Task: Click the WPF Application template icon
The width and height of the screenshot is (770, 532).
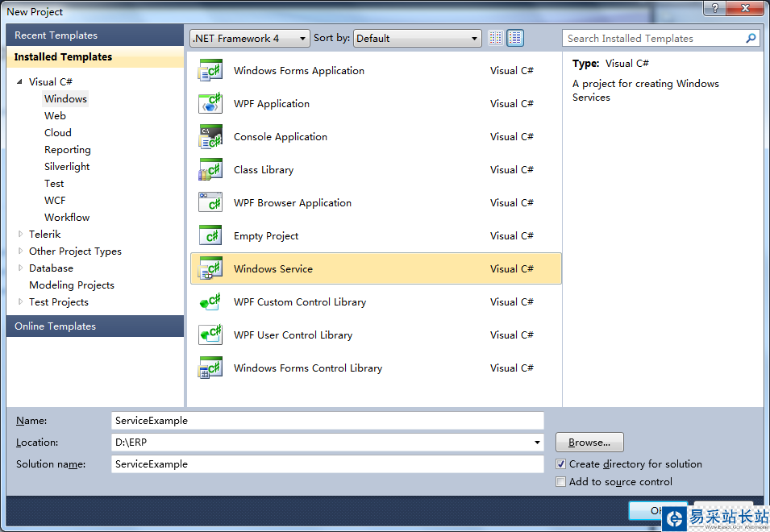Action: click(210, 103)
